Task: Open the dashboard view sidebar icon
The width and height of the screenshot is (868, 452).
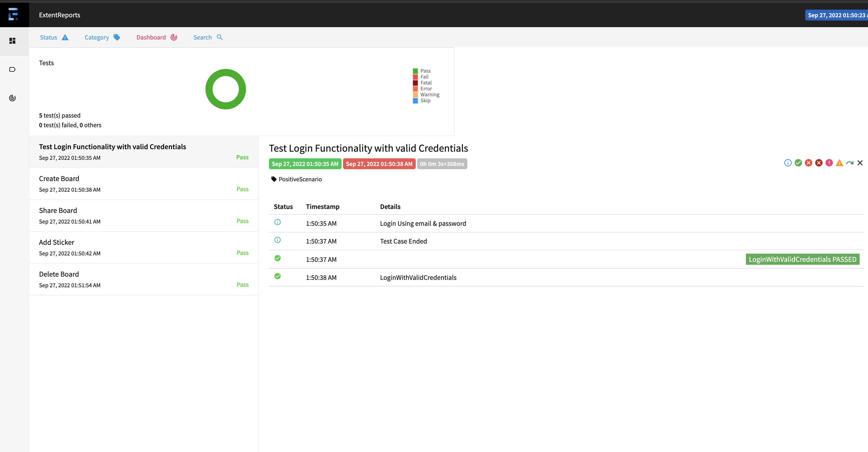Action: pyautogui.click(x=12, y=98)
